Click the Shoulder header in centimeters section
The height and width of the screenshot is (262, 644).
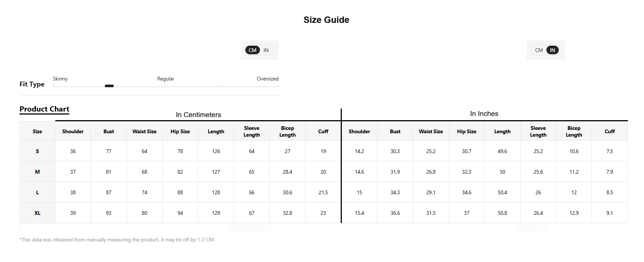[73, 131]
